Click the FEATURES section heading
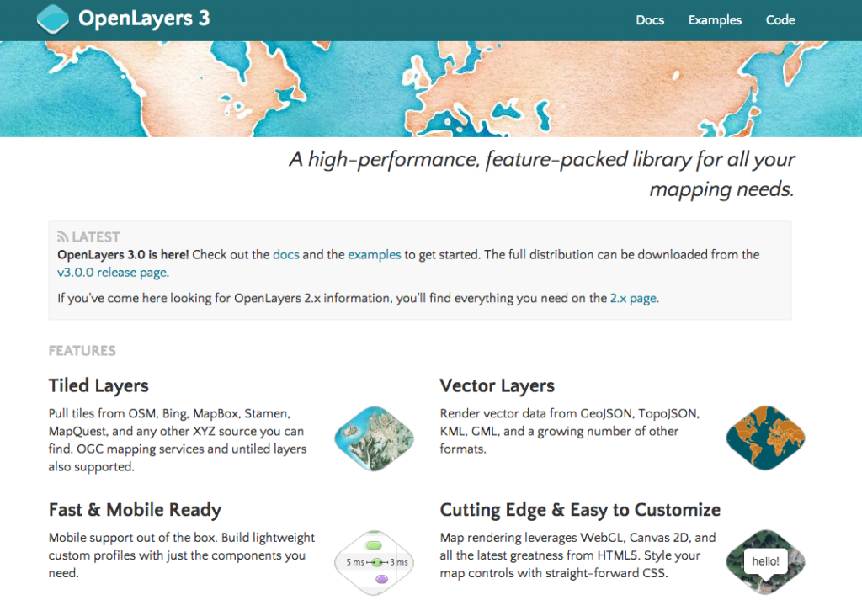The height and width of the screenshot is (616, 862). (82, 351)
